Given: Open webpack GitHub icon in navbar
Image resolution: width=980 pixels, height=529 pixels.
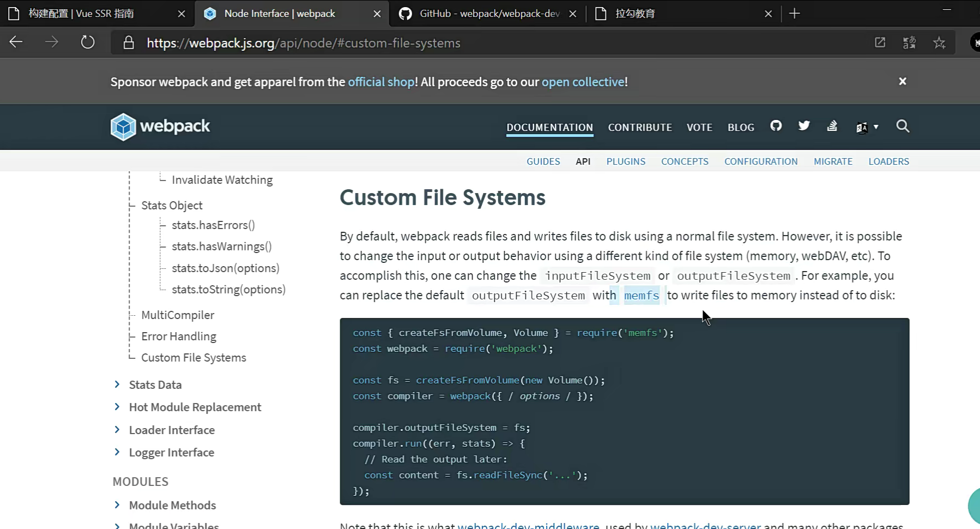Looking at the screenshot, I should pyautogui.click(x=776, y=127).
